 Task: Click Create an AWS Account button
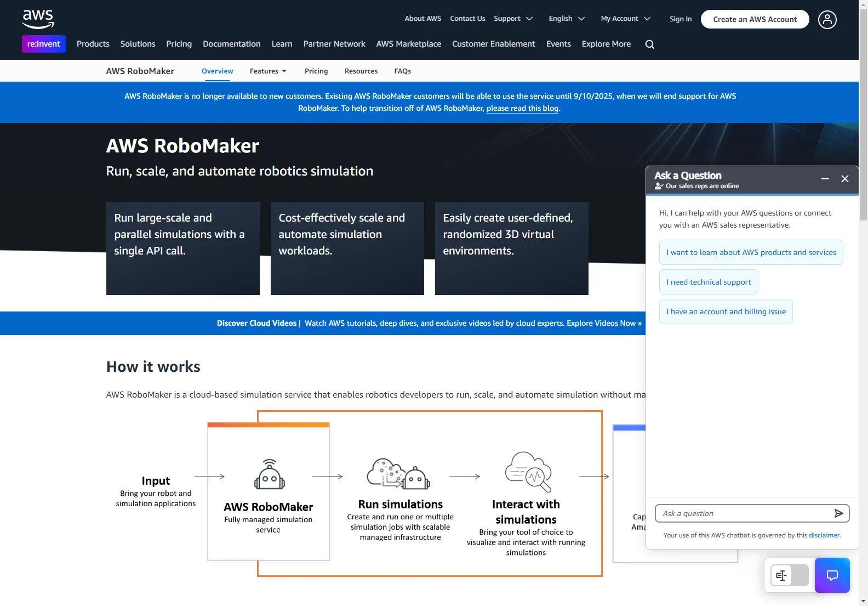(755, 19)
